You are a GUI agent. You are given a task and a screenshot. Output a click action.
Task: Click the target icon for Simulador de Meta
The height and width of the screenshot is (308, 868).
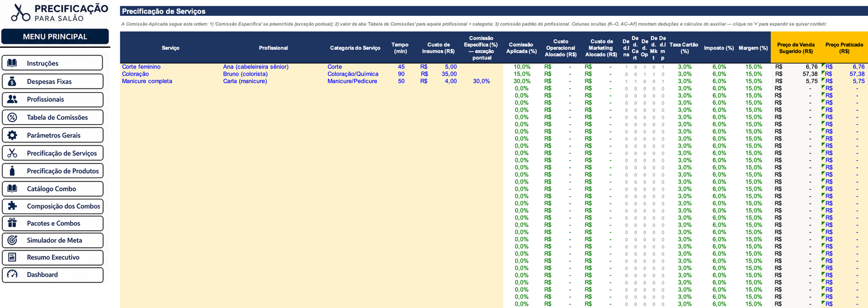pos(12,240)
